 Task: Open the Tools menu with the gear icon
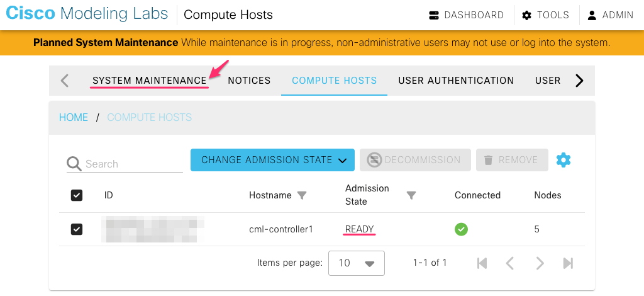pos(545,15)
